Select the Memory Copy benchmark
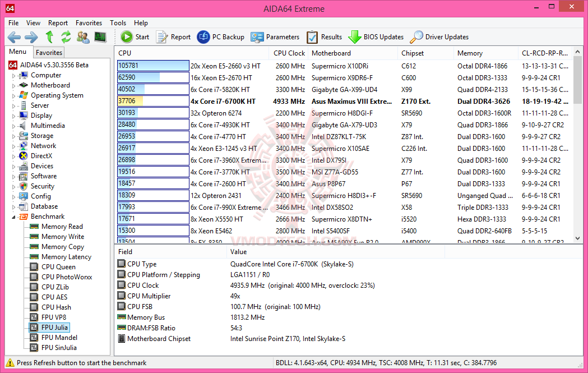The height and width of the screenshot is (373, 588). pos(63,247)
